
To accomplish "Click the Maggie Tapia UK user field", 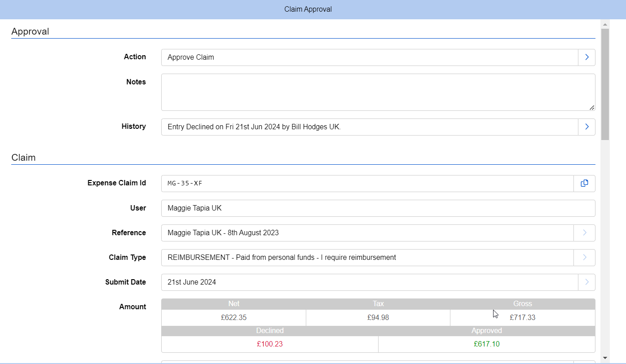I will point(378,208).
